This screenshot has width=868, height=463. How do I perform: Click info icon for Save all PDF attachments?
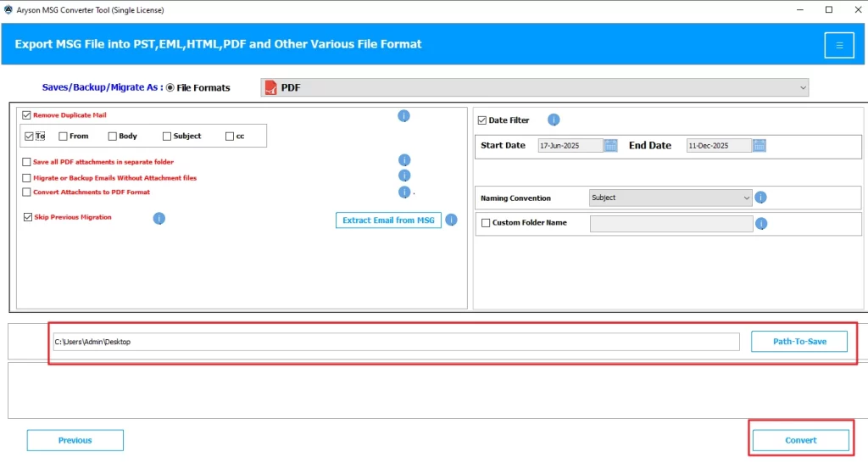point(404,160)
